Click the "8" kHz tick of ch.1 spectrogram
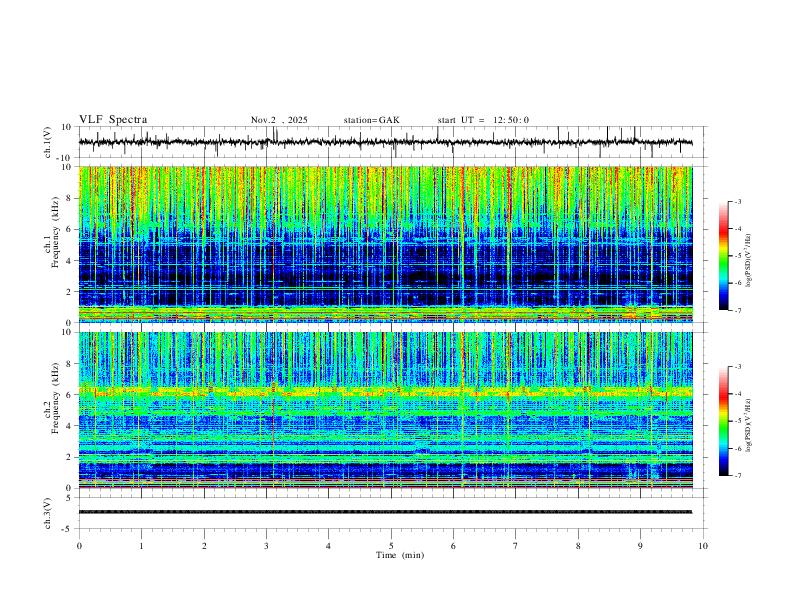The image size is (792, 612). 70,198
